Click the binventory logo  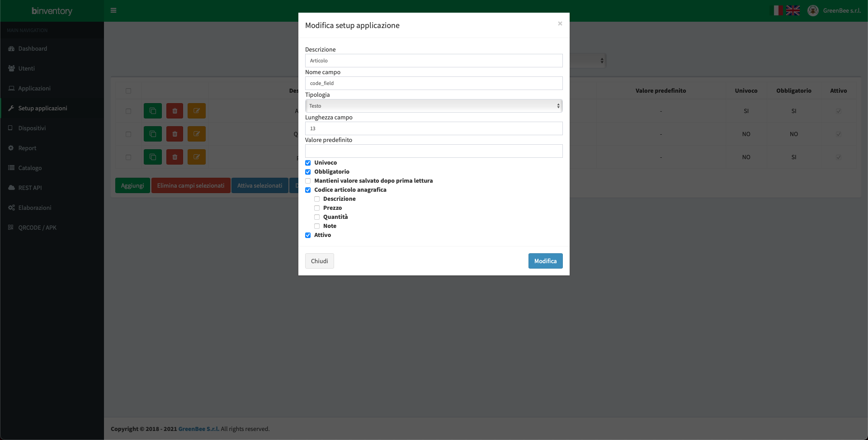click(52, 11)
